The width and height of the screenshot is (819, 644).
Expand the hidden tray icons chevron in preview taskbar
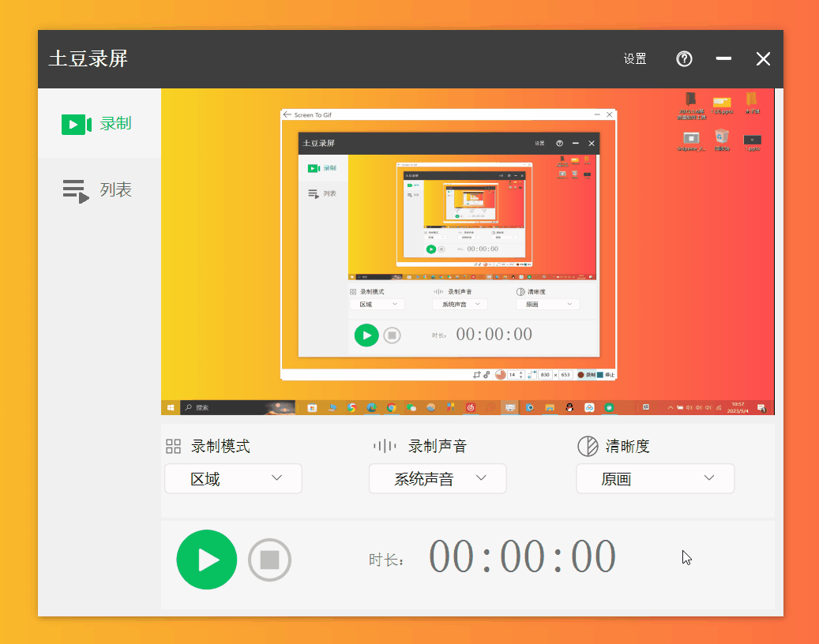[671, 407]
